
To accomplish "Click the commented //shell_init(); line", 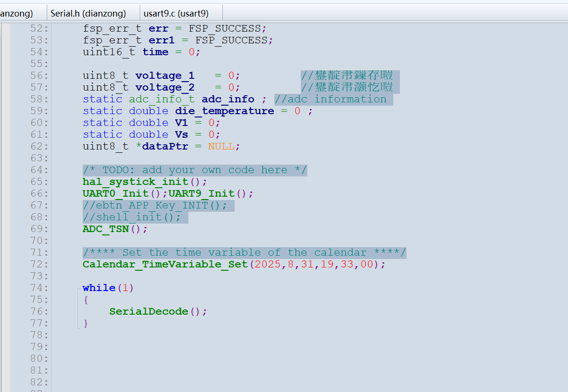I will coord(132,217).
